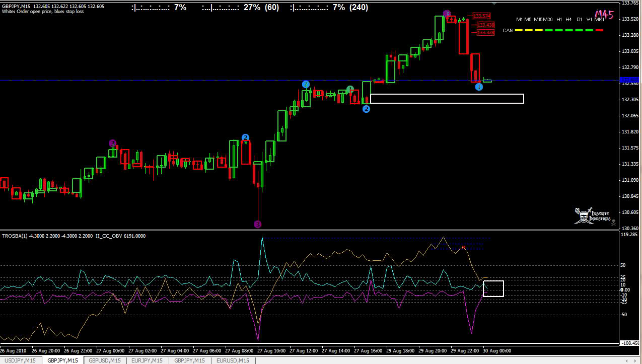Open the GBPJPY,M15 tab beside EURUSD,M15
Image resolution: width=642 pixels, height=364 pixels.
point(190,360)
